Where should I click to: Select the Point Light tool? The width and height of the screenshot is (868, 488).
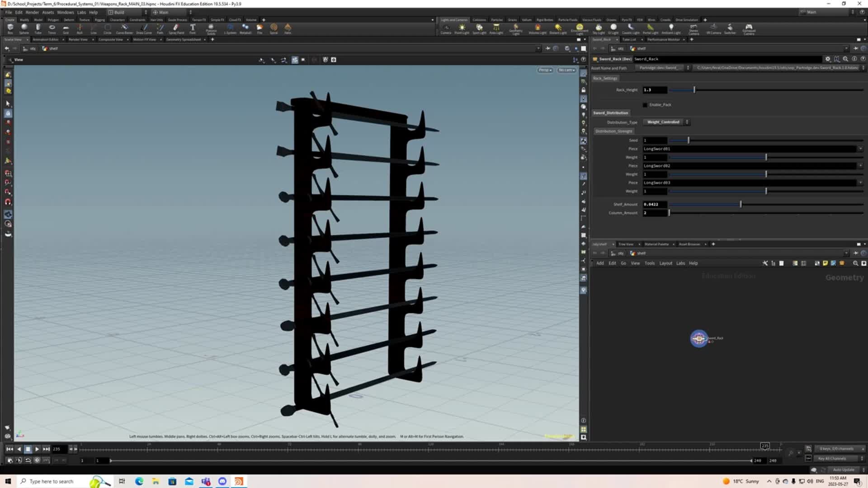click(462, 29)
